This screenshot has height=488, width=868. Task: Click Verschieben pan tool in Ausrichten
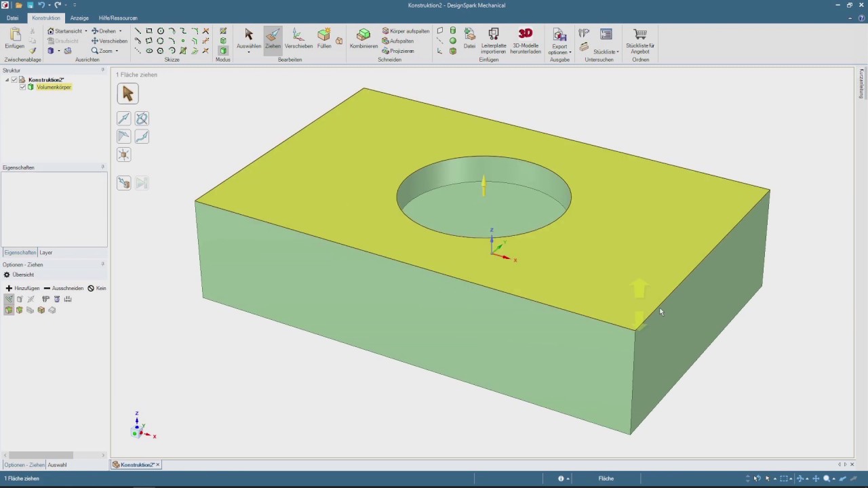[x=109, y=41]
